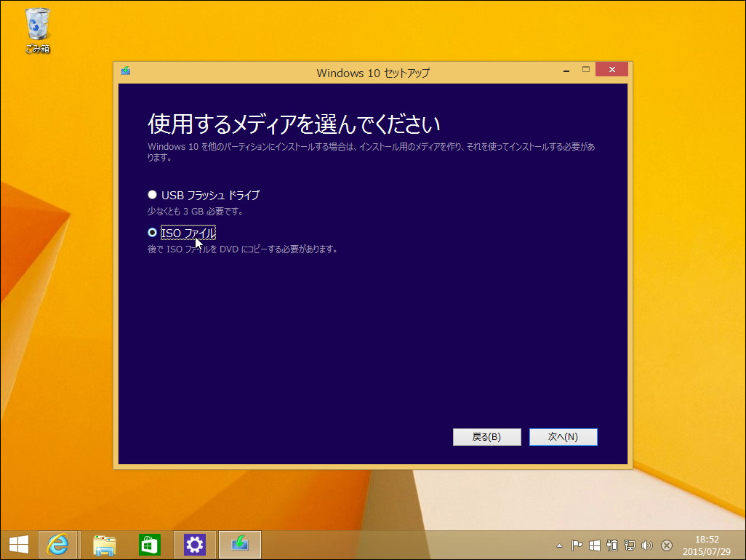
Task: Select the ISO ファイル radio button
Action: pyautogui.click(x=152, y=233)
